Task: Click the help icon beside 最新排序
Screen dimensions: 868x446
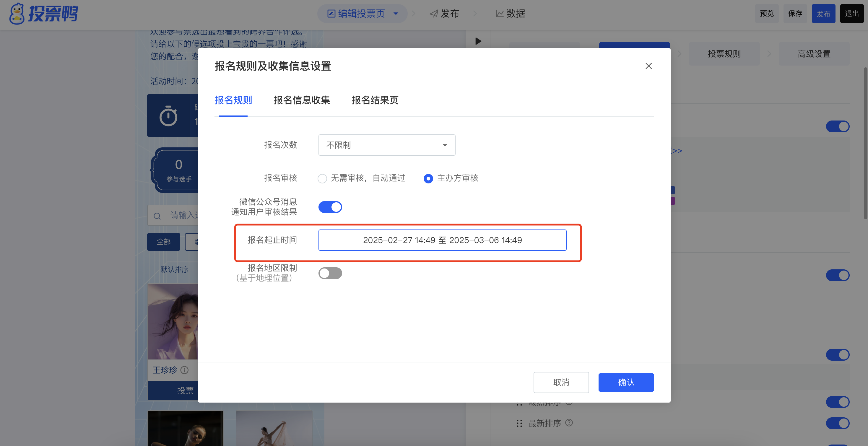Action: coord(569,422)
